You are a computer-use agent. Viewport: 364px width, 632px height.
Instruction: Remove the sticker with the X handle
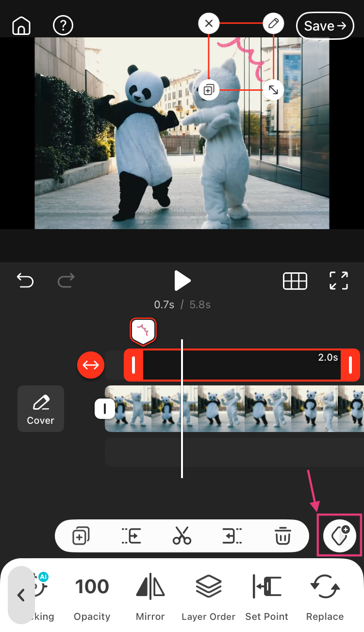pyautogui.click(x=209, y=23)
